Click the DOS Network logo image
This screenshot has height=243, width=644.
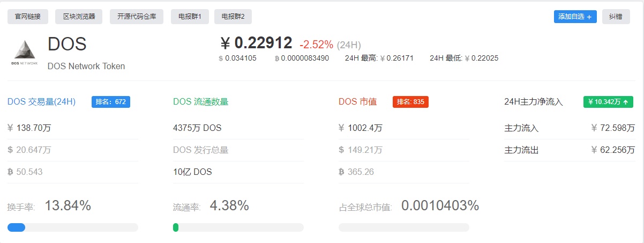pos(24,53)
